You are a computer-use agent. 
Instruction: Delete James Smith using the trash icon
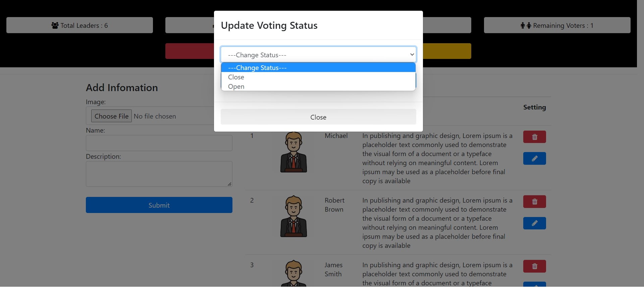point(534,266)
